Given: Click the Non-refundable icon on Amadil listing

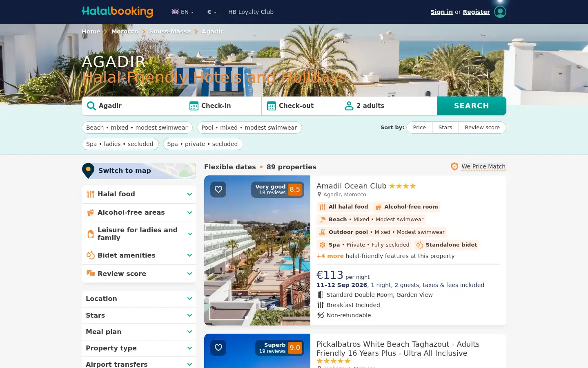Looking at the screenshot, I should click(x=321, y=315).
